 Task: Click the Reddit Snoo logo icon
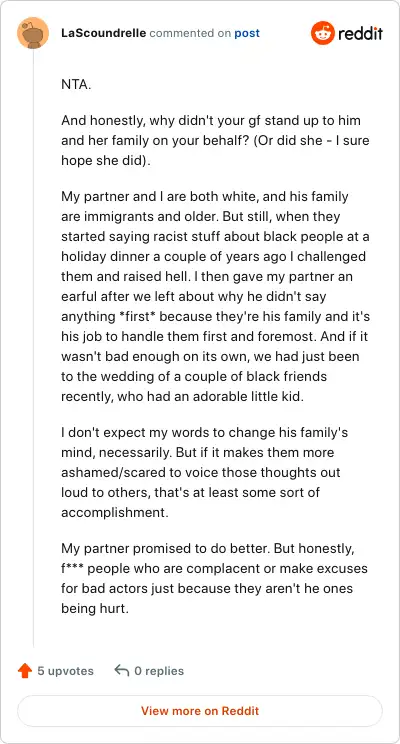(x=323, y=33)
